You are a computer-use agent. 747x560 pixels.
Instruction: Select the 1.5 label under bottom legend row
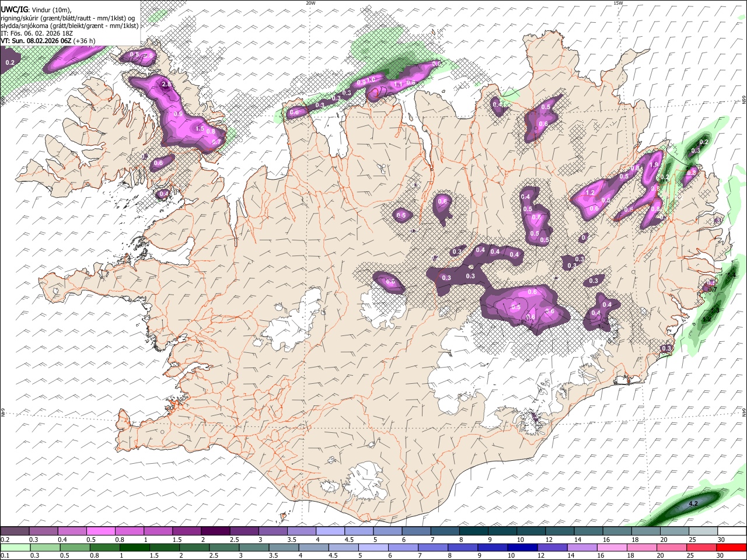point(155,555)
